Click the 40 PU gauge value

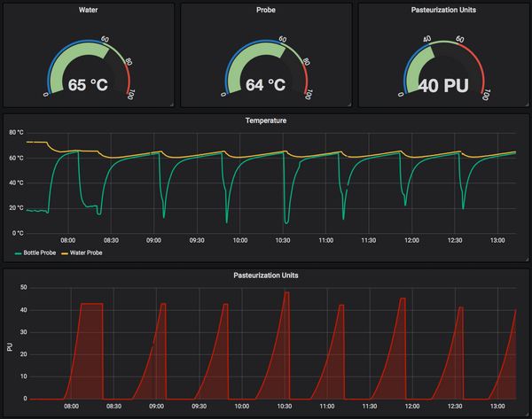(442, 86)
